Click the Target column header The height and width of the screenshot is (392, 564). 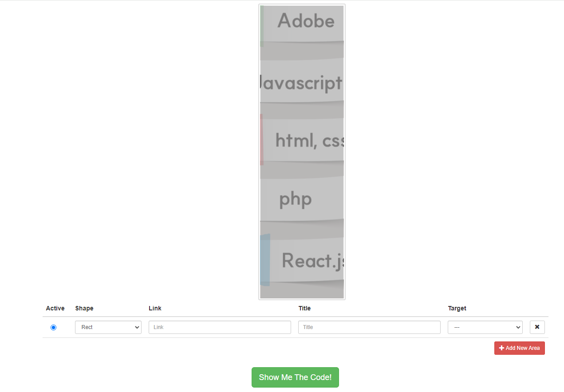(457, 308)
